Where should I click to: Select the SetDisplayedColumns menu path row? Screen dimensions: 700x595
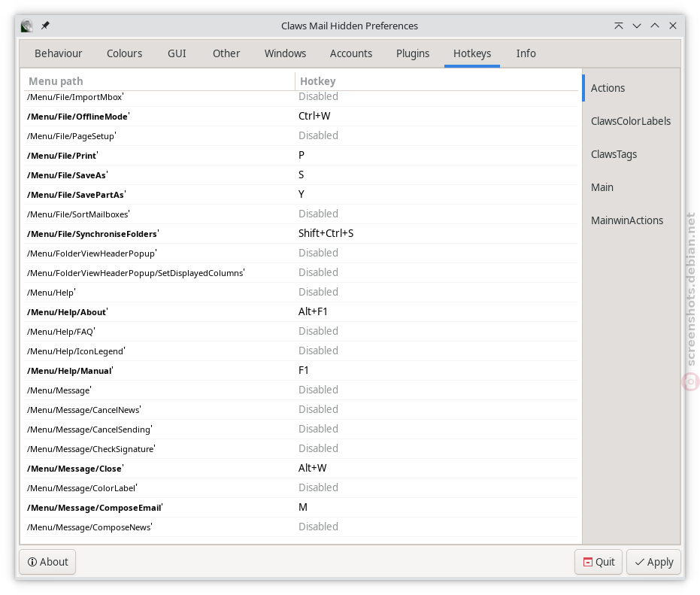(x=302, y=273)
